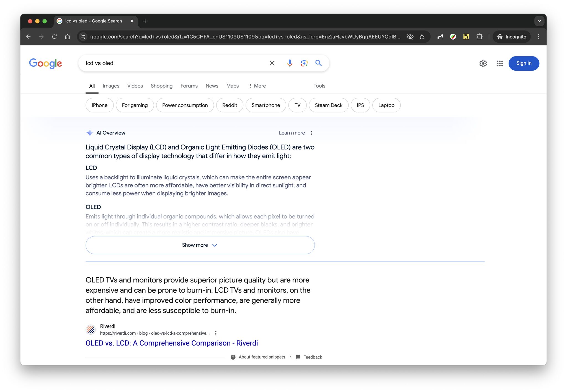Open quick settings via the gear icon
This screenshot has width=567, height=392.
pyautogui.click(x=483, y=63)
